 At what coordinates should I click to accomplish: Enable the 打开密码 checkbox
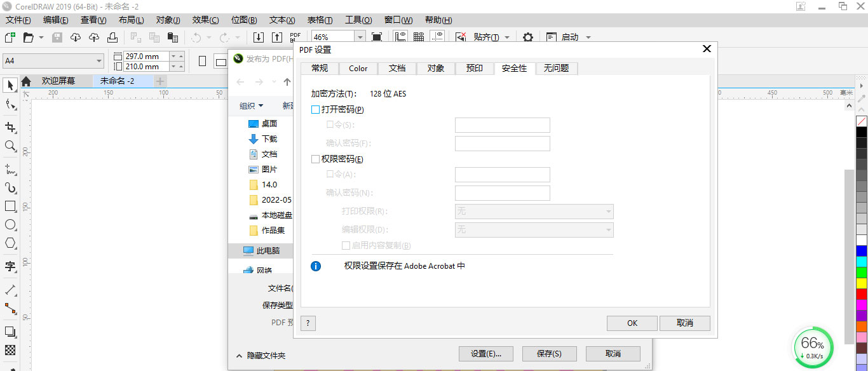[315, 109]
